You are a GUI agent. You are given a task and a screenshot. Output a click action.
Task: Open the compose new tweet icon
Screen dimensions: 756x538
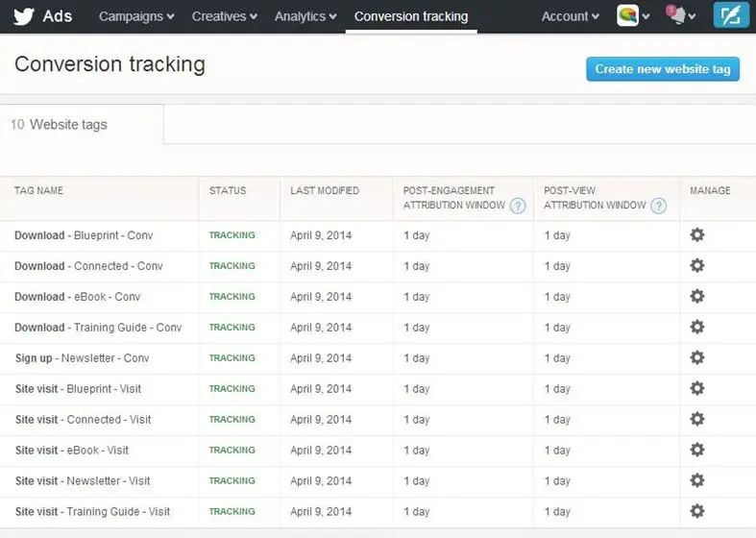731,15
